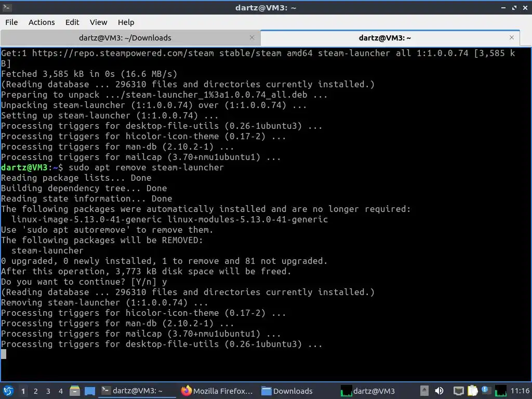This screenshot has width=532, height=399.
Task: Click the 'Do you want to continue? [Y/n] y' line
Action: pos(84,282)
